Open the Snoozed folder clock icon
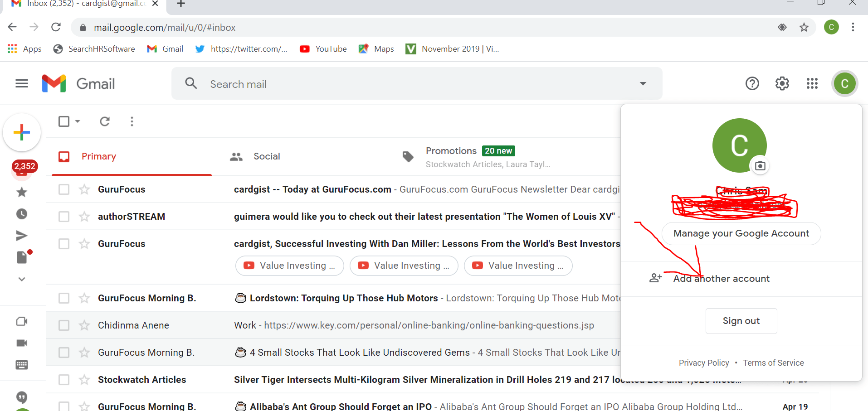The image size is (868, 411). coord(21,213)
